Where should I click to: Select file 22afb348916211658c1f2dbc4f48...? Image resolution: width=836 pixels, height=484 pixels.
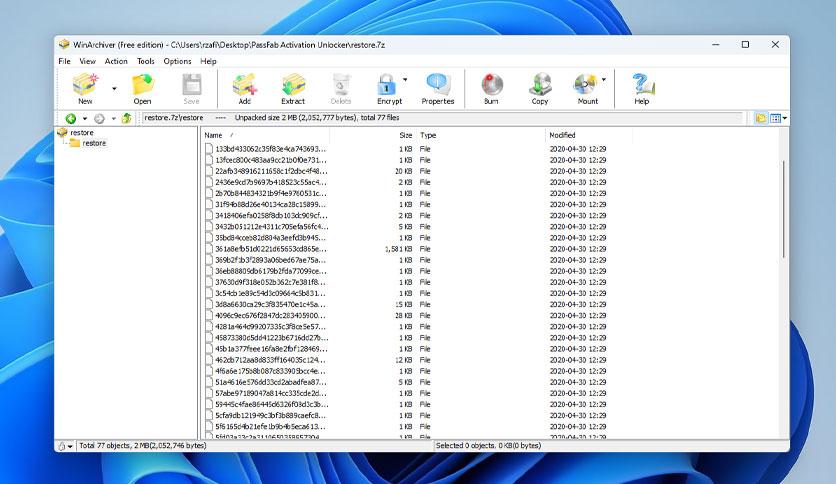271,171
